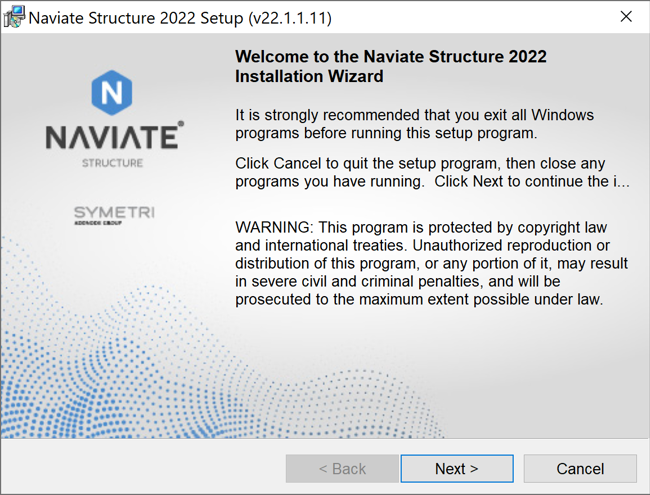
Task: Click the small Addnode Group text below Symetri
Action: [x=98, y=223]
